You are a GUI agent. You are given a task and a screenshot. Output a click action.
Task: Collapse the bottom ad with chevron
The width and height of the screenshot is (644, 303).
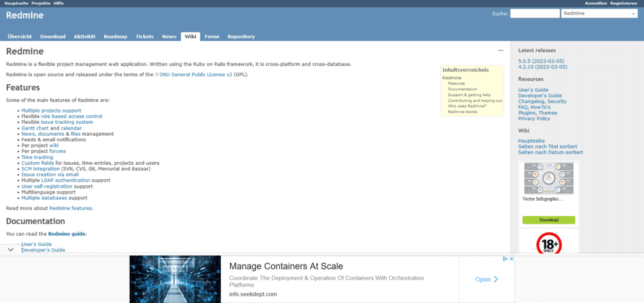[x=11, y=250]
